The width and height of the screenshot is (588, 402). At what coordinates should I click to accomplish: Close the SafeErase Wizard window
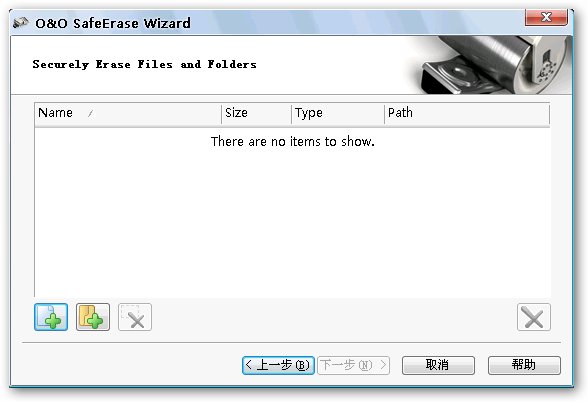point(546,17)
